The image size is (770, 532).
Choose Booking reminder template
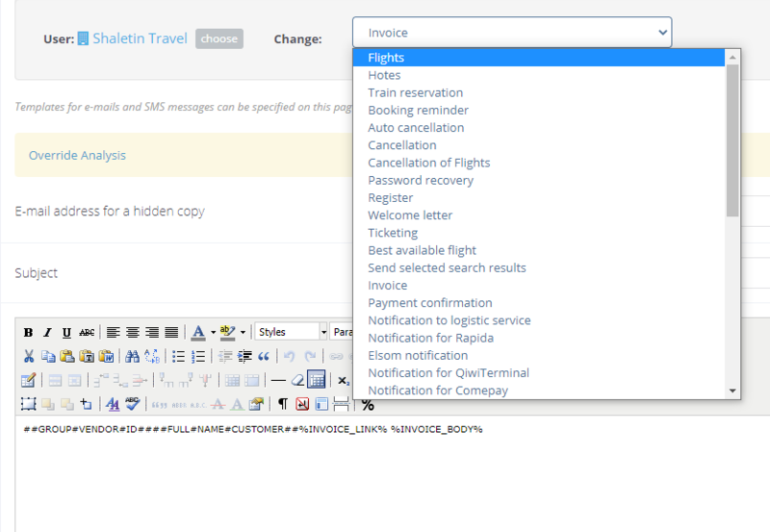pos(539,110)
